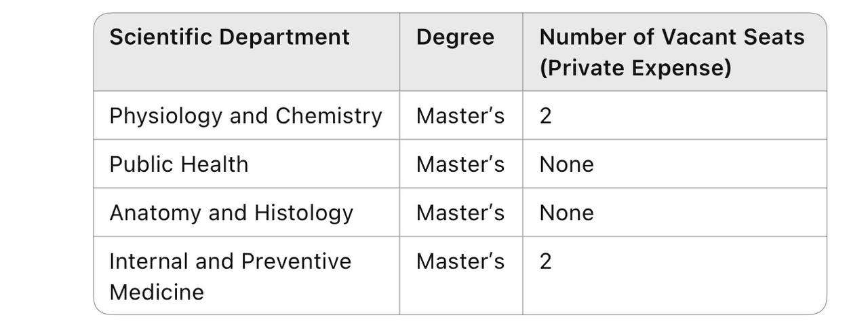Click the (Private Expense) header subtitle
The image size is (868, 326).
[635, 68]
